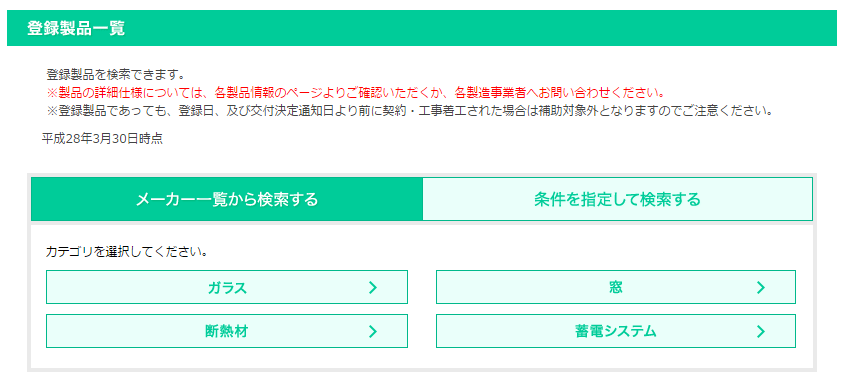Click the 断熱材 label text
Image resolution: width=848 pixels, height=381 pixels.
pyautogui.click(x=227, y=331)
